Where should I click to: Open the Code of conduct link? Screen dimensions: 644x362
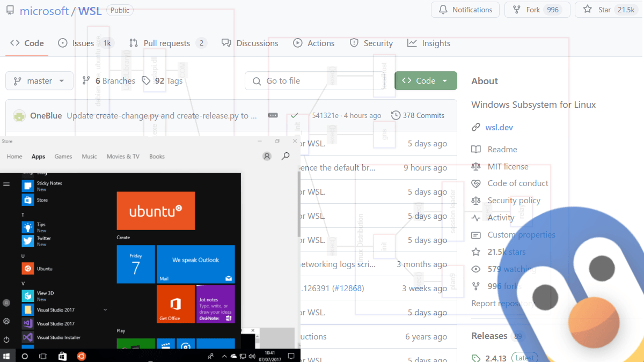pos(518,183)
